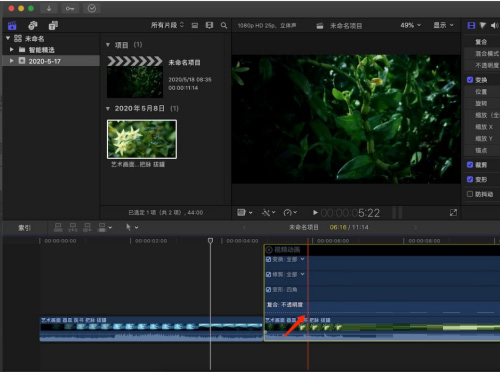Click the import media arrow button
Screen dimensions: 500x372
(x=49, y=9)
